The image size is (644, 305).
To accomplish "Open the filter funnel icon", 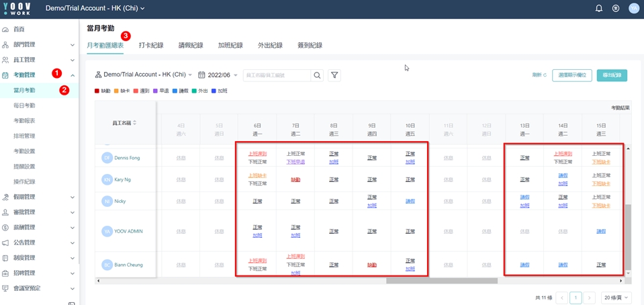I will 334,75.
